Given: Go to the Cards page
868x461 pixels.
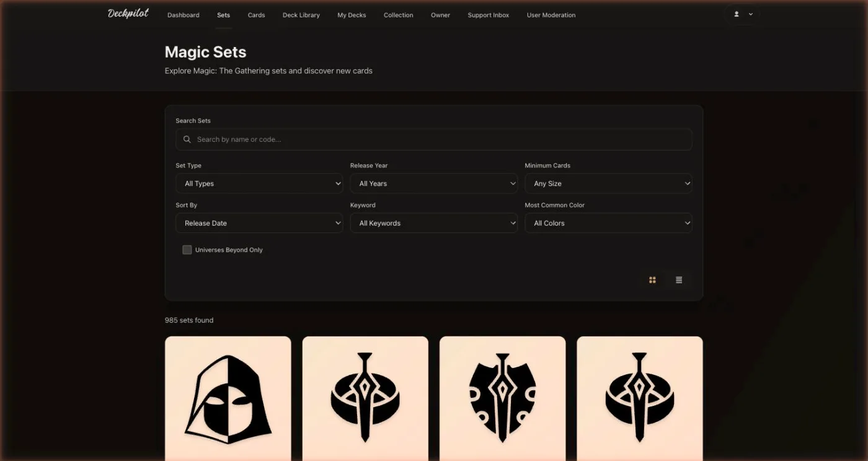Looking at the screenshot, I should [x=256, y=15].
